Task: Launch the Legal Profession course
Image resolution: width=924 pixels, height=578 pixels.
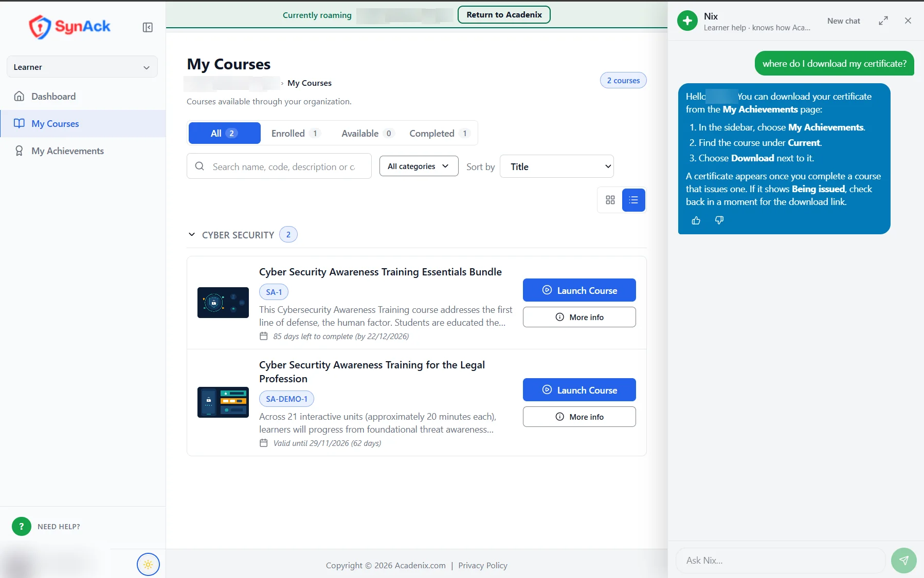Action: [x=579, y=390]
